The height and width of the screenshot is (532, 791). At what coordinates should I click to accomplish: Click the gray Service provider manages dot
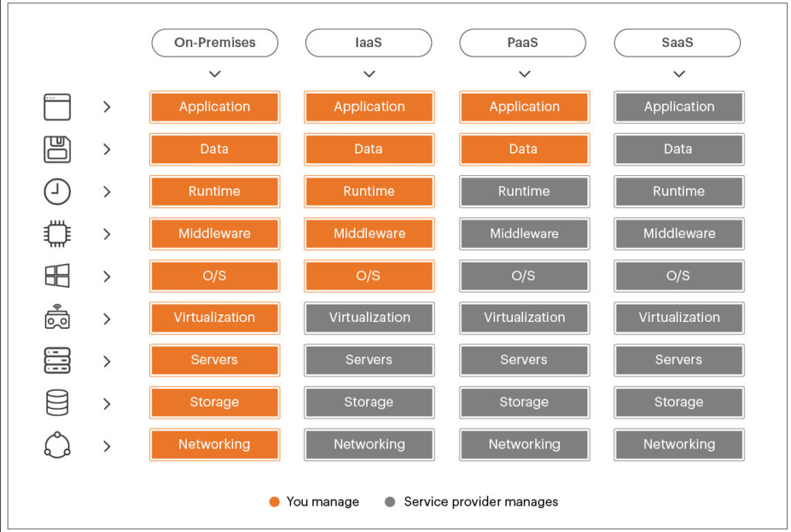tap(390, 502)
